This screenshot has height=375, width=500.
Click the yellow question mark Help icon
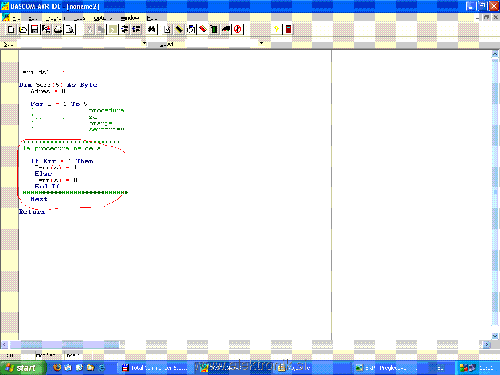click(x=276, y=30)
